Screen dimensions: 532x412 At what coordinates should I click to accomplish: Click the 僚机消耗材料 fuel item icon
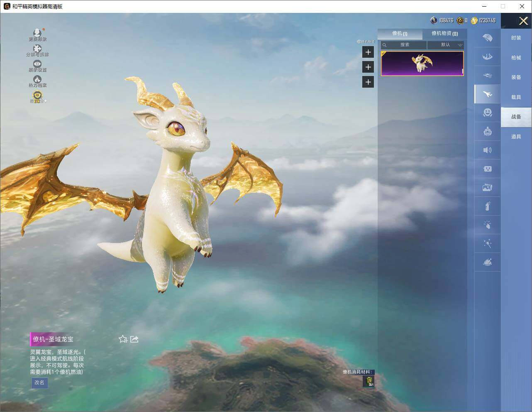click(369, 381)
